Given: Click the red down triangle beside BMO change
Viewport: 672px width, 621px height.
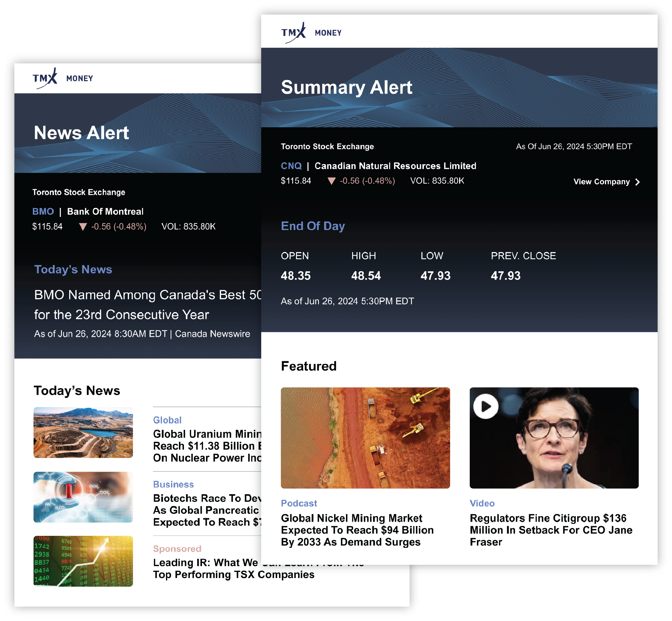Looking at the screenshot, I should click(83, 227).
